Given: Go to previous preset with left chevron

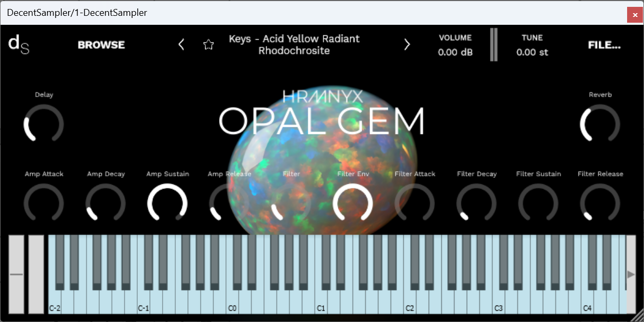Looking at the screenshot, I should (181, 44).
